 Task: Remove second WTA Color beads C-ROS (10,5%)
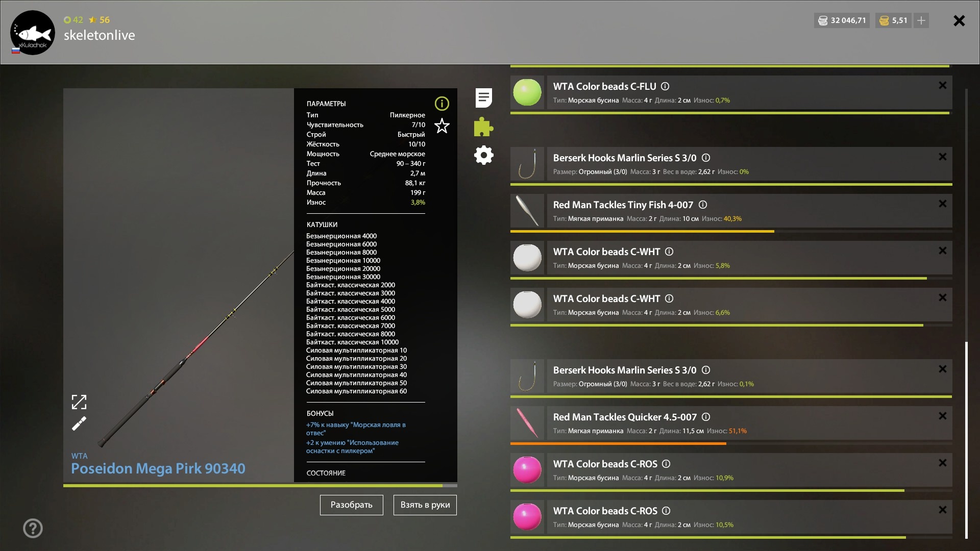point(942,510)
